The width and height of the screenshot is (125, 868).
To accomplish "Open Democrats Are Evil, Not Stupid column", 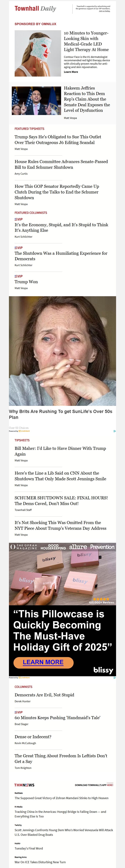I will coord(44,694).
